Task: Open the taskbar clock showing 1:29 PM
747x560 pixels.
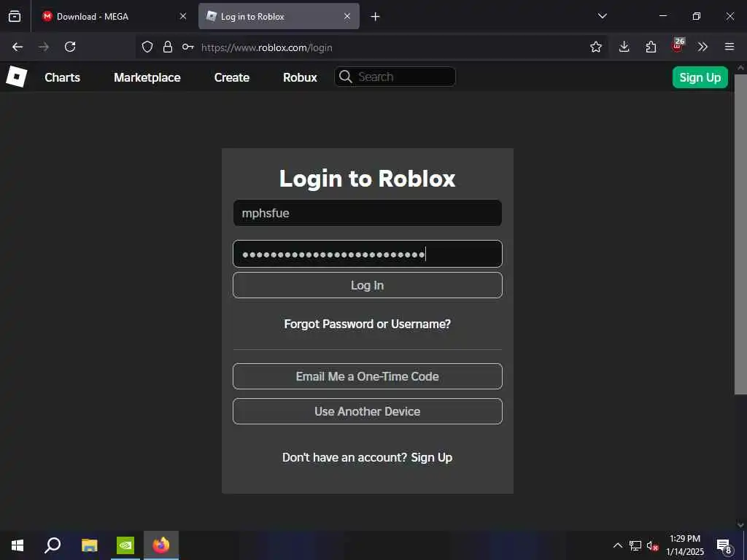Action: pyautogui.click(x=685, y=545)
